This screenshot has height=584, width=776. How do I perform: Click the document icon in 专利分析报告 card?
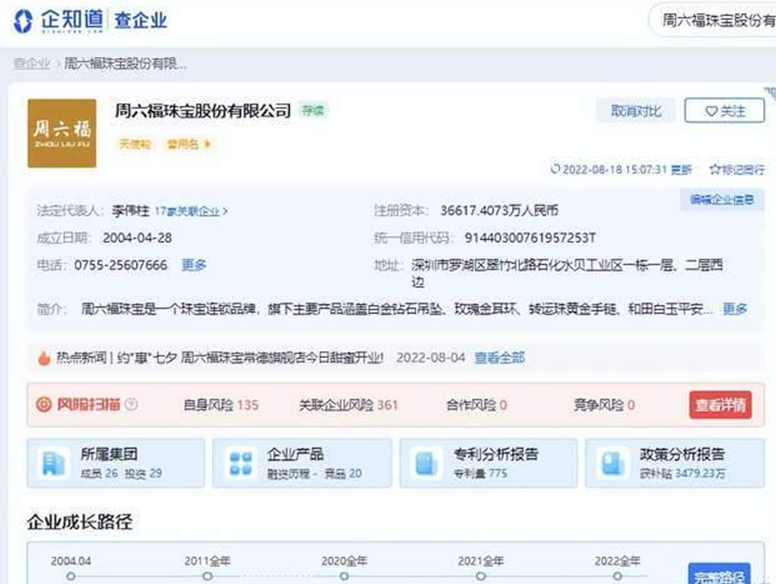click(426, 463)
